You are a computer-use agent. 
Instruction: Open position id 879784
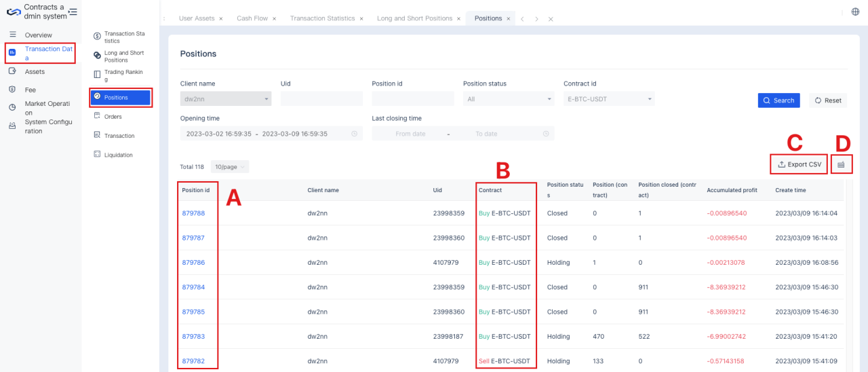[x=193, y=287]
